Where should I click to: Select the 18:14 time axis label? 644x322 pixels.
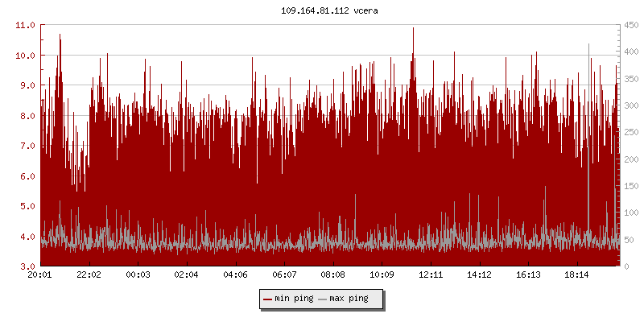576,275
